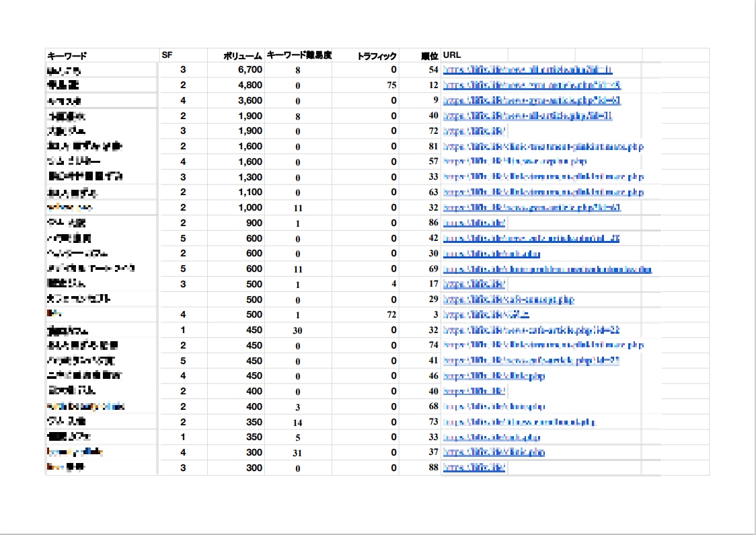Image resolution: width=756 pixels, height=535 pixels.
Task: Select the URL column header
Action: coord(452,55)
